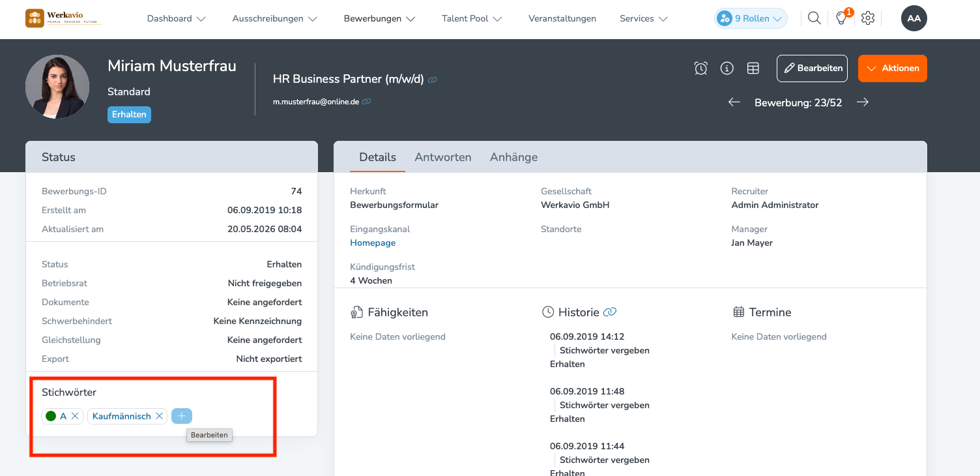This screenshot has height=476, width=980.
Task: Click link icon next to HR Business Partner
Action: click(x=433, y=80)
